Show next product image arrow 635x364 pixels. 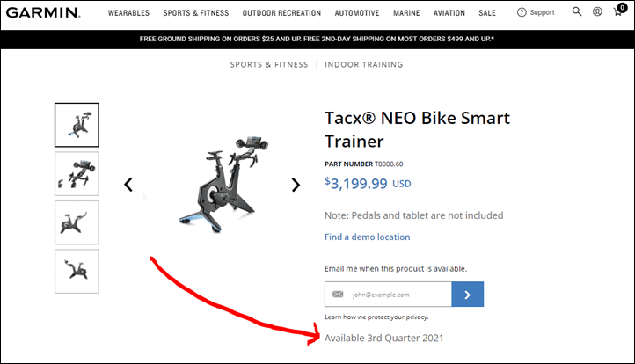(x=296, y=185)
